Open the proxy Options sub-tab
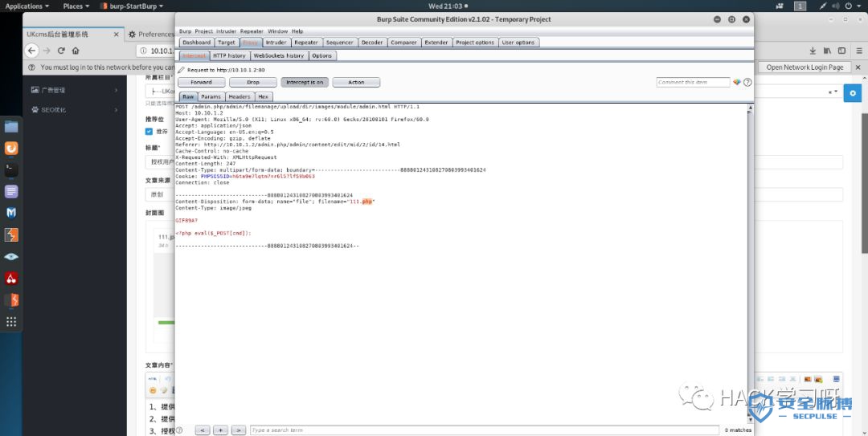The width and height of the screenshot is (868, 436). [321, 55]
